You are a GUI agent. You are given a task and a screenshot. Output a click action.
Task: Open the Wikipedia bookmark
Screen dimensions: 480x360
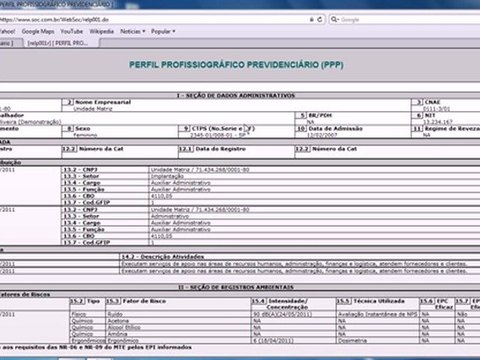tap(101, 31)
